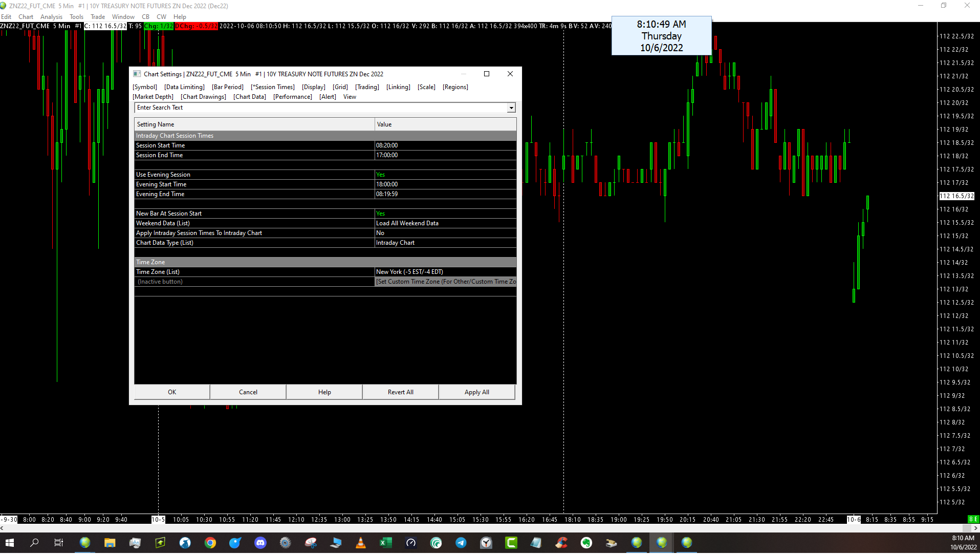Open Weekend Data list value
The height and width of the screenshot is (554, 980).
tap(446, 223)
